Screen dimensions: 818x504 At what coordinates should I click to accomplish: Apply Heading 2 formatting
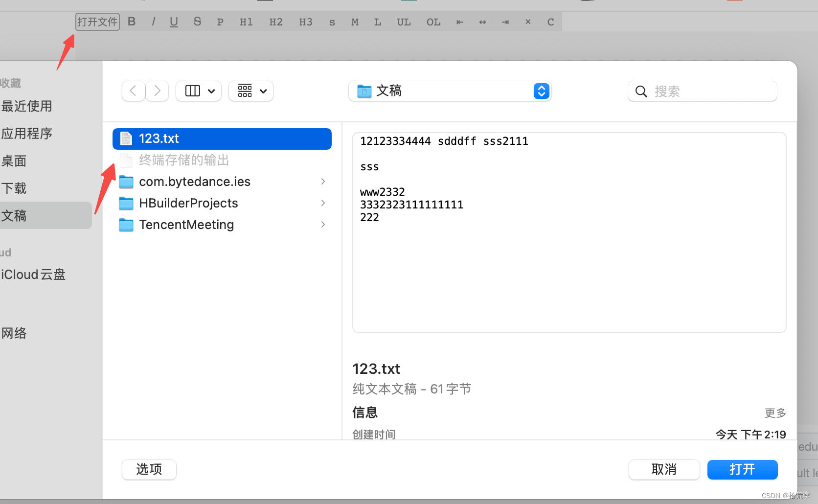click(275, 22)
